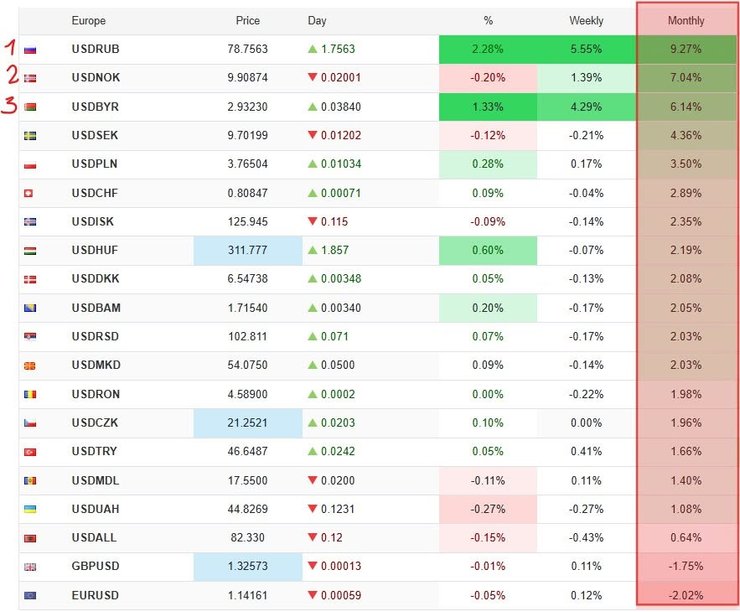Open the USDRUB currency pair link
740x612 pixels.
[x=95, y=49]
